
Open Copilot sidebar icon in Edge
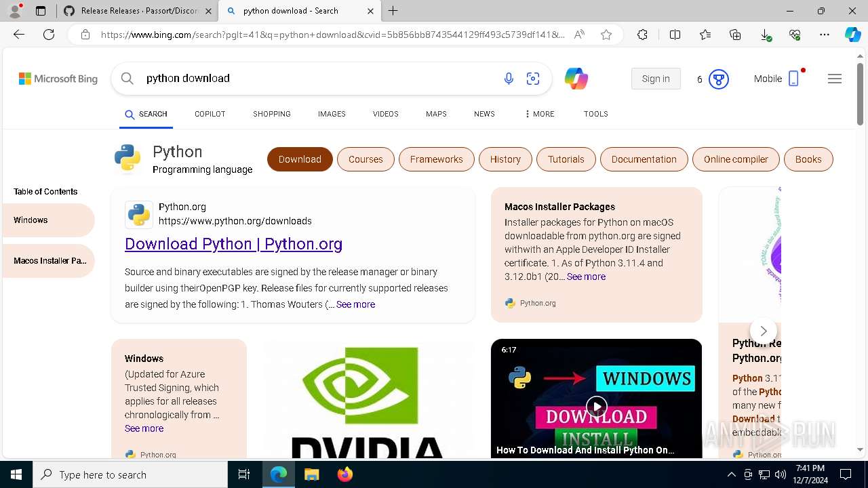[852, 35]
